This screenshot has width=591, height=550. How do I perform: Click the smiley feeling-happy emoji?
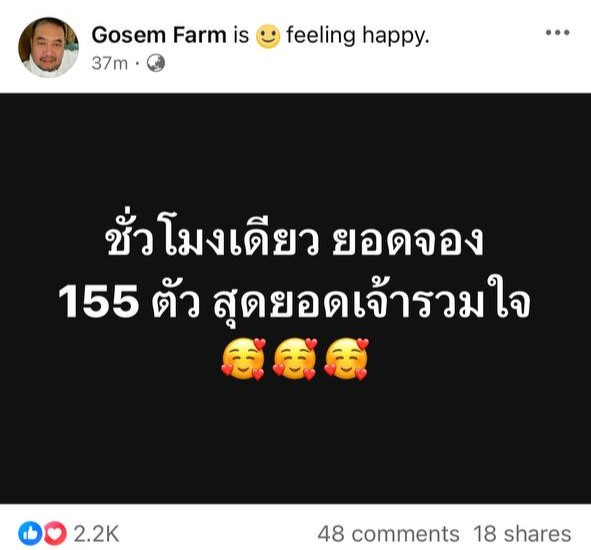click(268, 36)
